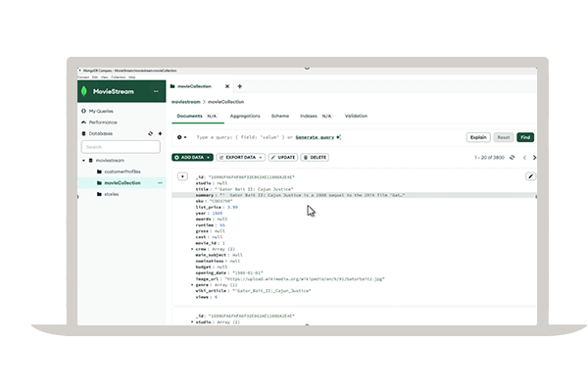588x392 pixels.
Task: Click the stories folder icon
Action: 99,194
